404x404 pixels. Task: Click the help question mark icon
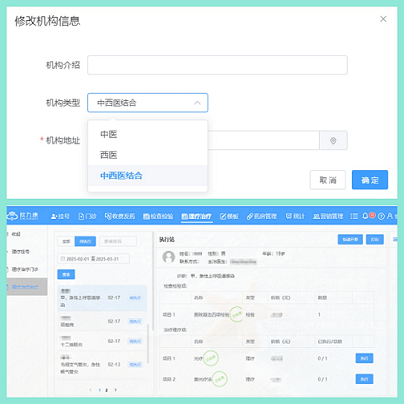pos(381,216)
